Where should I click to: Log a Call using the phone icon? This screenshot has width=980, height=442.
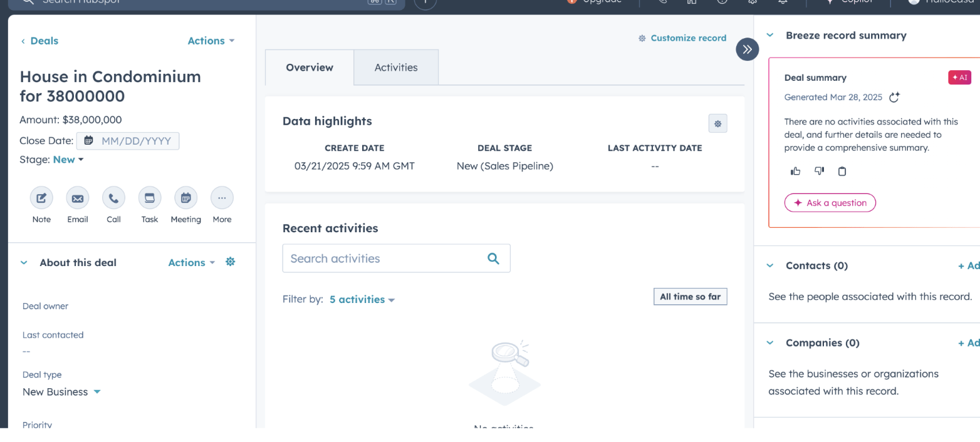click(113, 198)
